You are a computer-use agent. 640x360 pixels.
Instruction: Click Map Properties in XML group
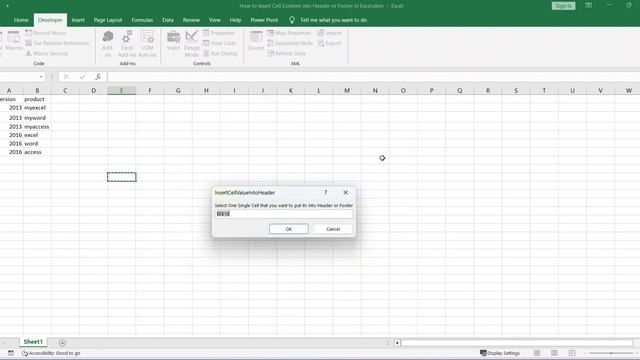coord(289,33)
